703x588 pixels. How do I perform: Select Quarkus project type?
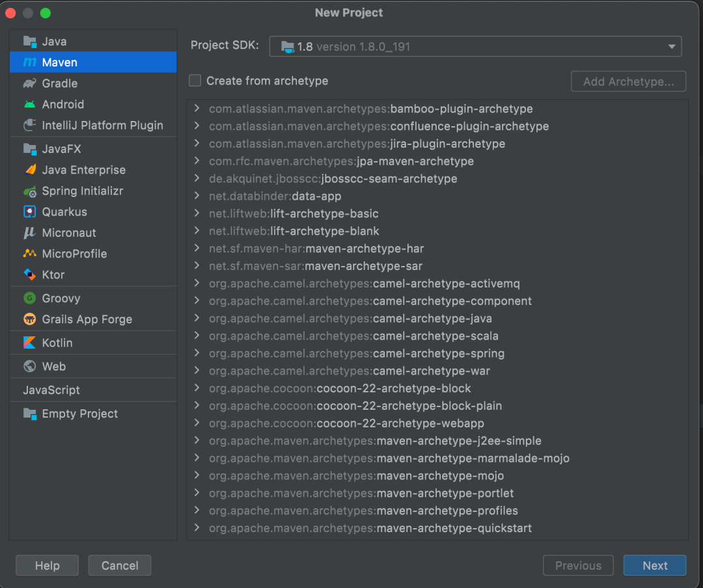coord(93,211)
